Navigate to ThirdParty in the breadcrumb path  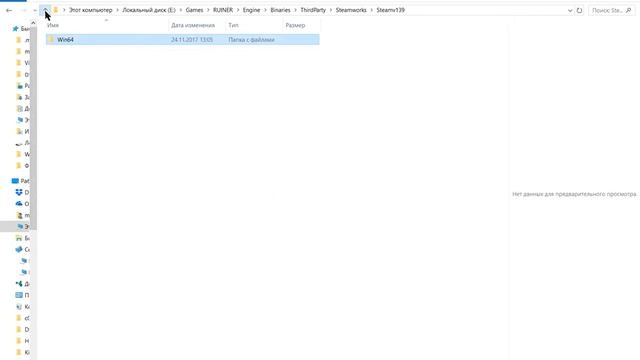click(313, 10)
